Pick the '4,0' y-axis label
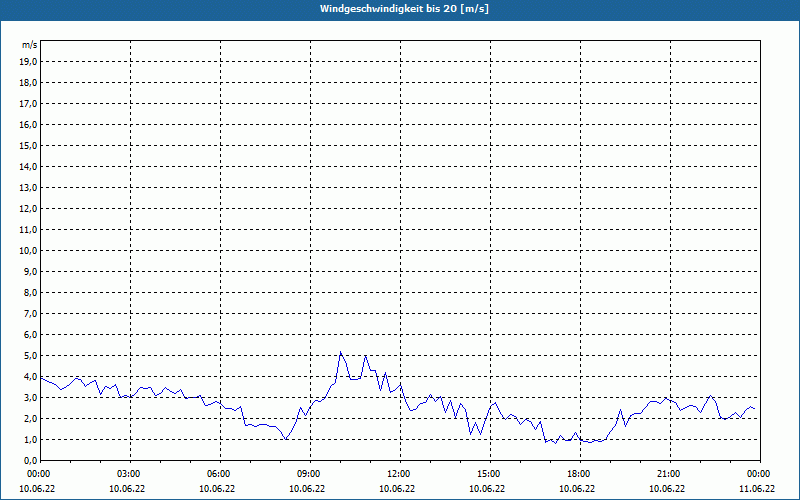The width and height of the screenshot is (800, 500). pyautogui.click(x=30, y=377)
